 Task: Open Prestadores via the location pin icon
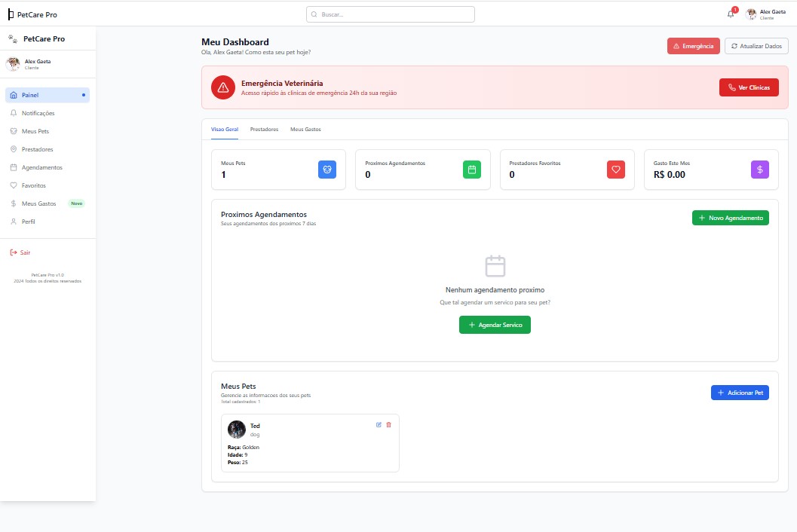coord(13,149)
